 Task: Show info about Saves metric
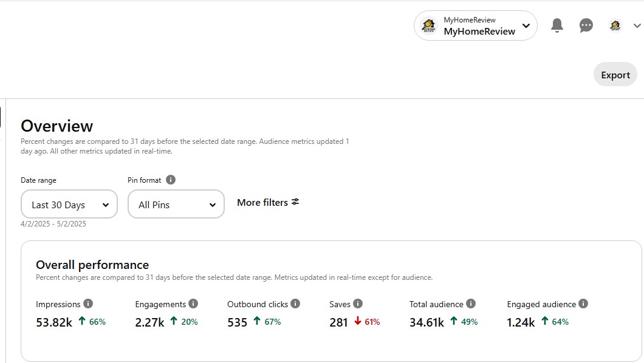[358, 304]
